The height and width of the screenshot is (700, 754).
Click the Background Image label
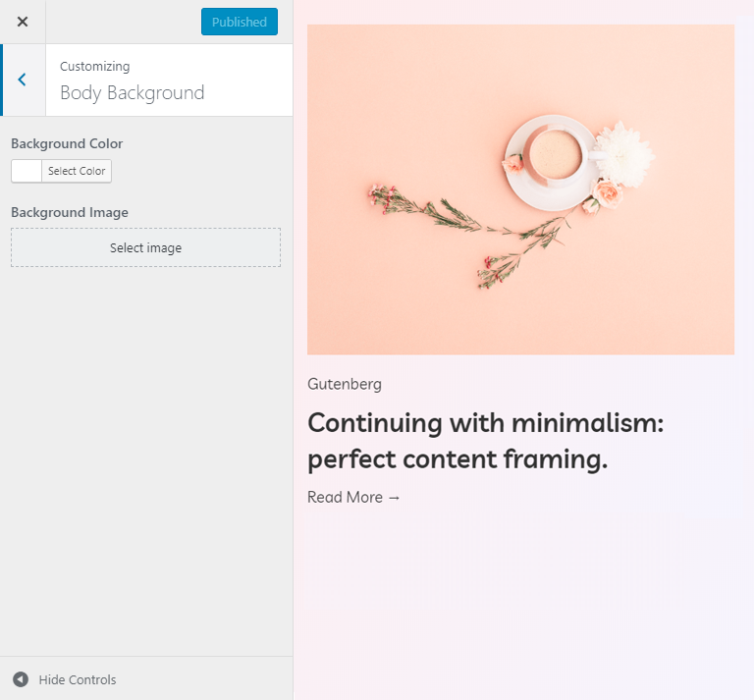click(70, 212)
